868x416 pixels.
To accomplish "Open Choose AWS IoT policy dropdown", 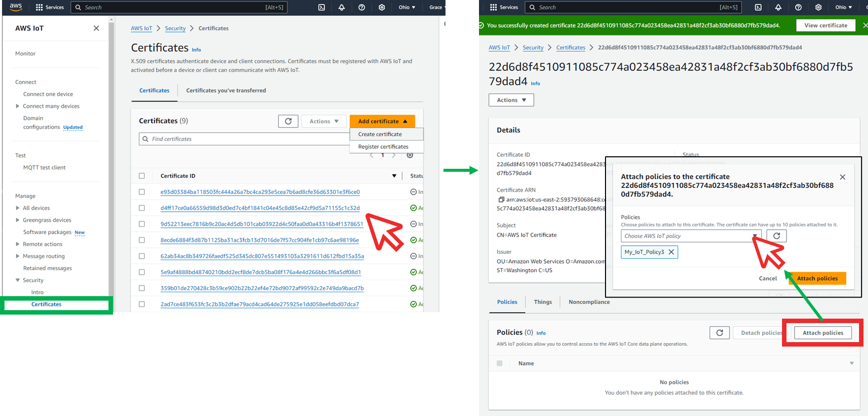I will point(691,236).
